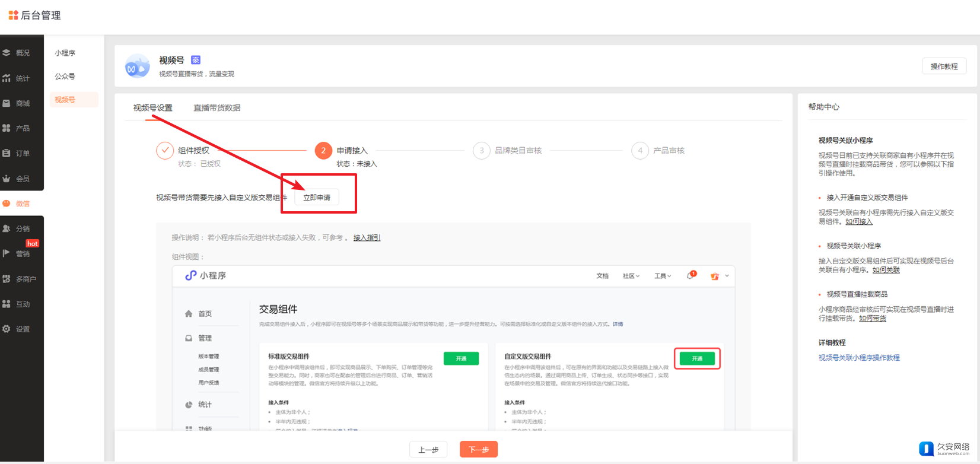
Task: Click the 上一步 button
Action: tap(428, 450)
